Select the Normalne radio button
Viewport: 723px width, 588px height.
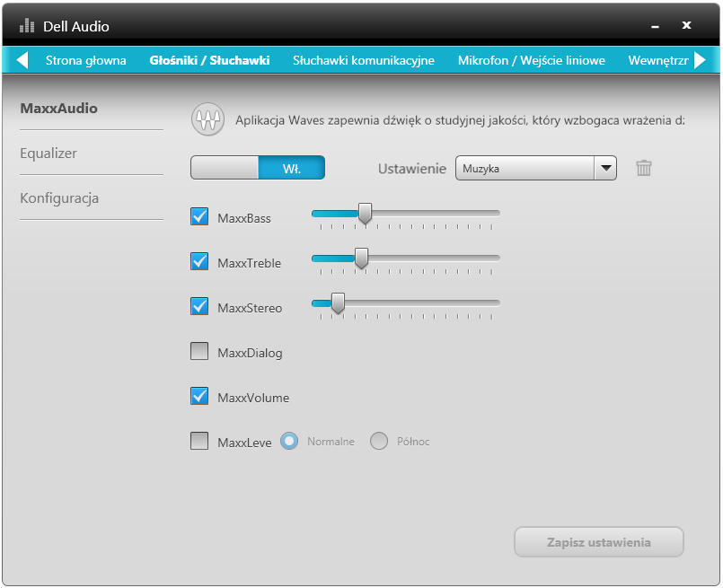point(289,441)
